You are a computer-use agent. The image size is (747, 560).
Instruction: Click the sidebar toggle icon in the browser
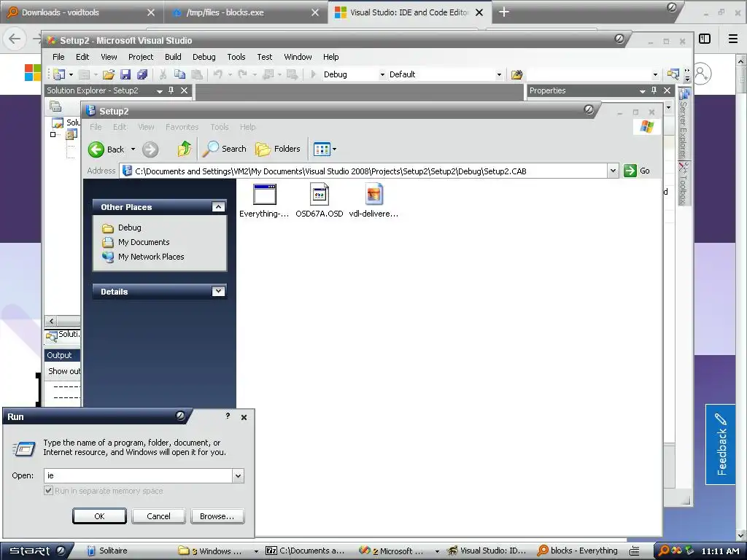705,39
